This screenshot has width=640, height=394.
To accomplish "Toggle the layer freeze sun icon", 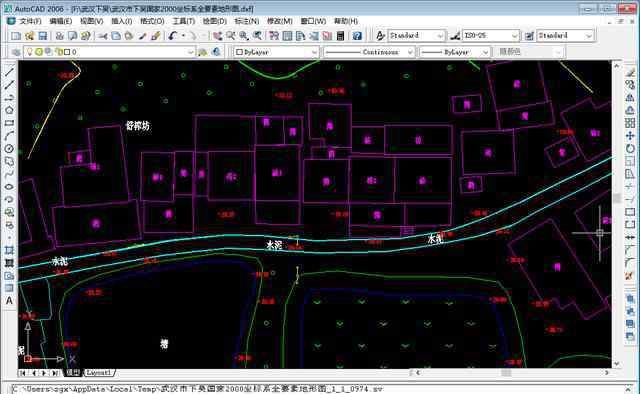I will (x=39, y=52).
